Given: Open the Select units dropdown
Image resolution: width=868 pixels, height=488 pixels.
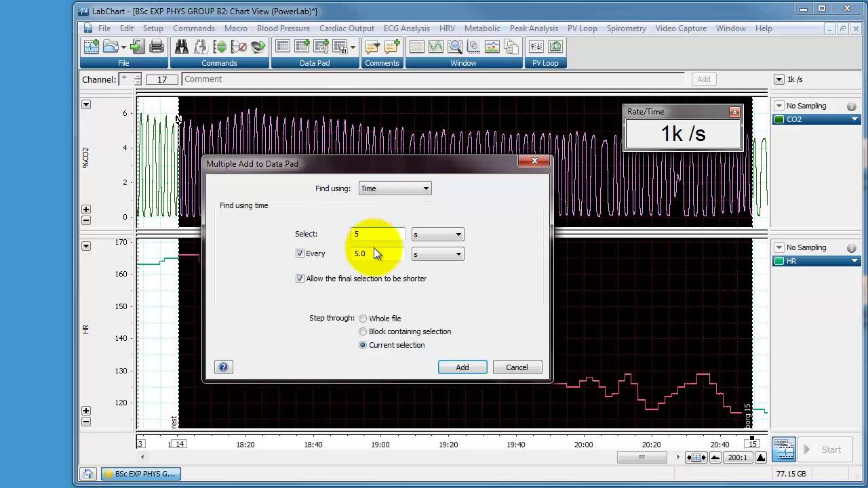Looking at the screenshot, I should (x=437, y=235).
